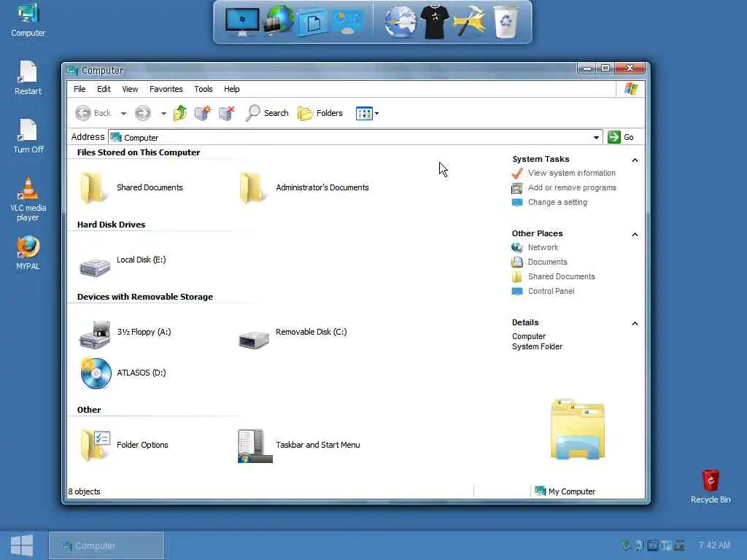Open the documents folder icon in the dock
Screen dimensions: 747x560
(x=311, y=23)
